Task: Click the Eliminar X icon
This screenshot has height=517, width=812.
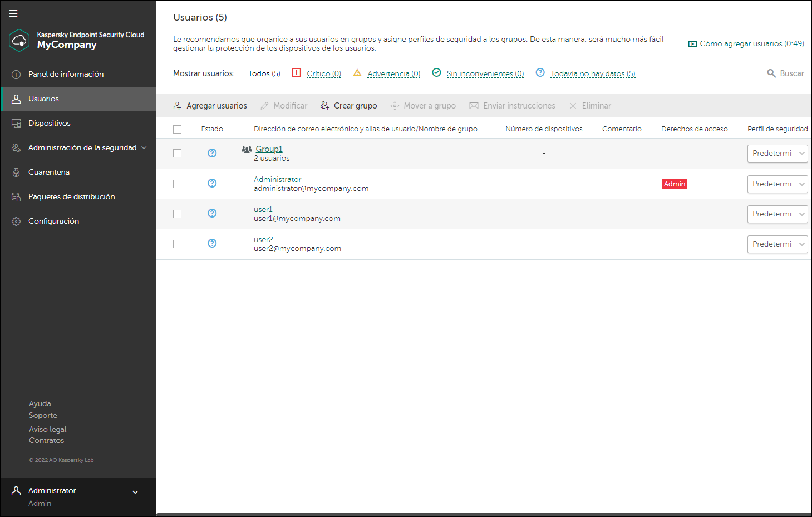Action: tap(573, 106)
